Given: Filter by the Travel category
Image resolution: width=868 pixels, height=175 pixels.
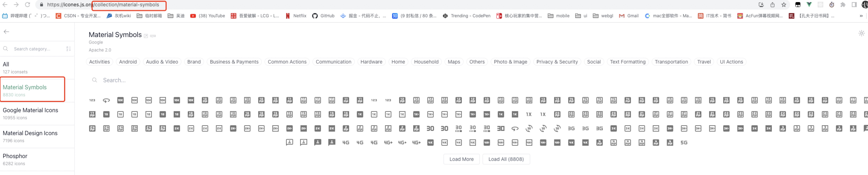Looking at the screenshot, I should tap(703, 62).
